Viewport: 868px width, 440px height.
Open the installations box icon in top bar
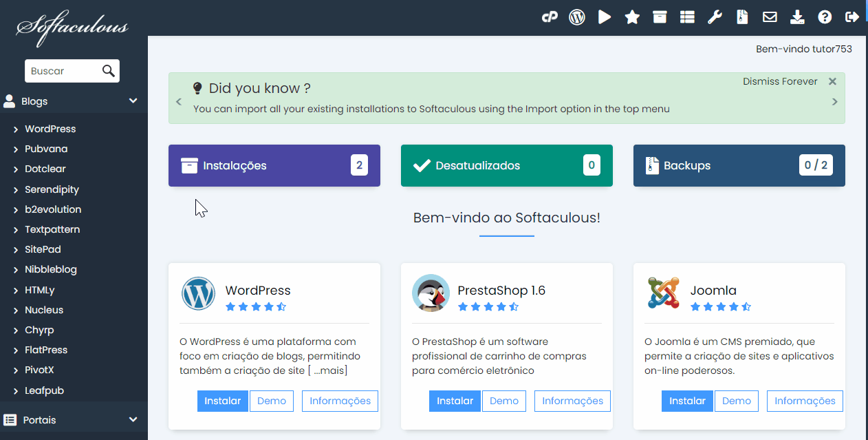(x=660, y=17)
